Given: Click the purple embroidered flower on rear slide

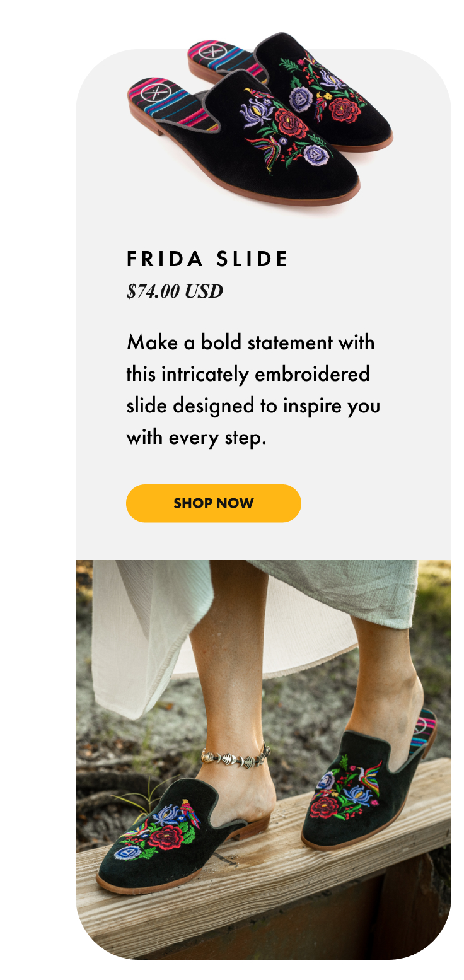Looking at the screenshot, I should coord(301,100).
